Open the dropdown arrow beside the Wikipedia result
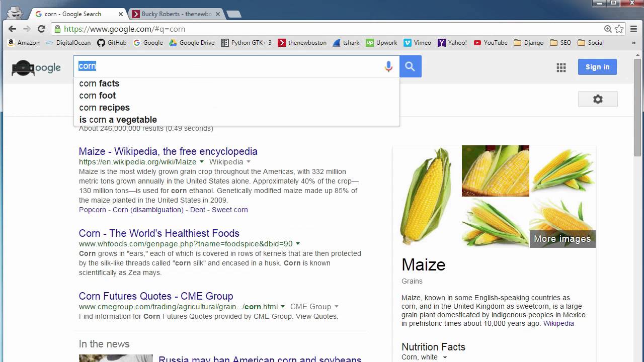The height and width of the screenshot is (362, 644). point(202,162)
